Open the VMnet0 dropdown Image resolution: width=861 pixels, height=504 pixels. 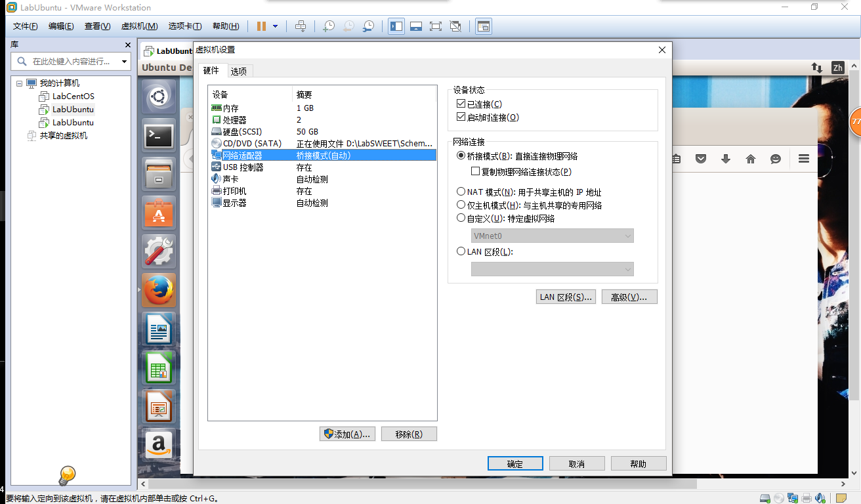552,236
